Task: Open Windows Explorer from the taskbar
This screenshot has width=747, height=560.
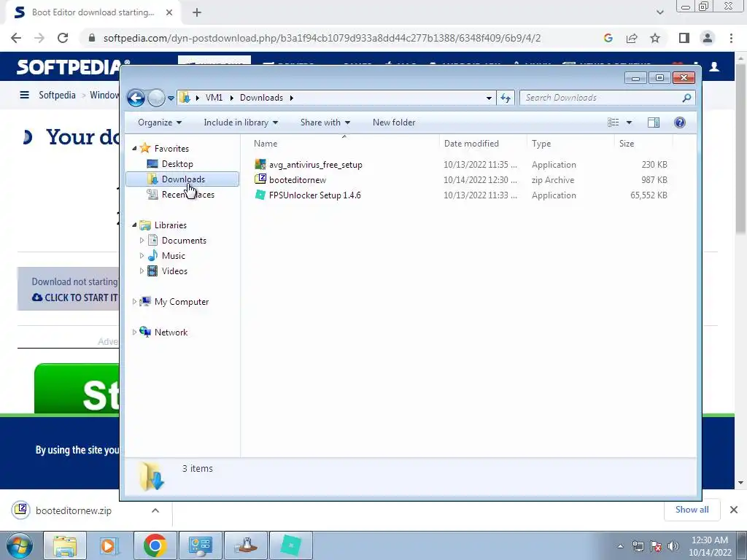Action: (65, 545)
